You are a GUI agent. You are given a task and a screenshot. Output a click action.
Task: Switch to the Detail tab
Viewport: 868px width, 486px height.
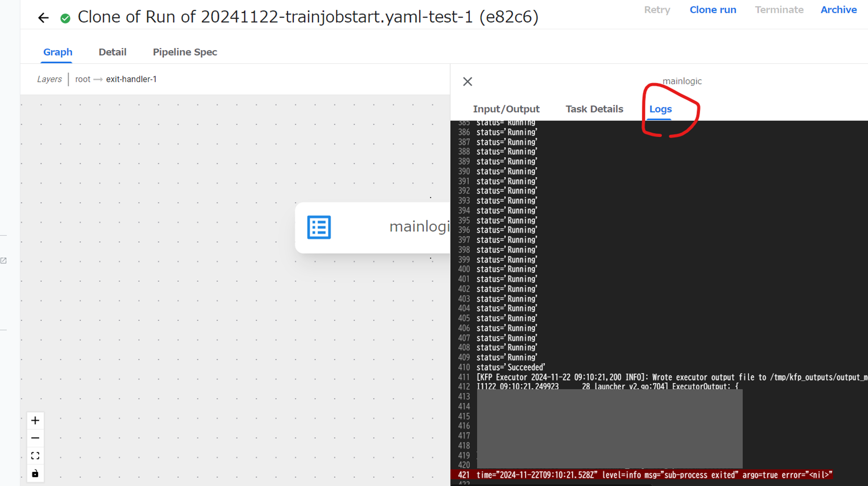coord(112,52)
